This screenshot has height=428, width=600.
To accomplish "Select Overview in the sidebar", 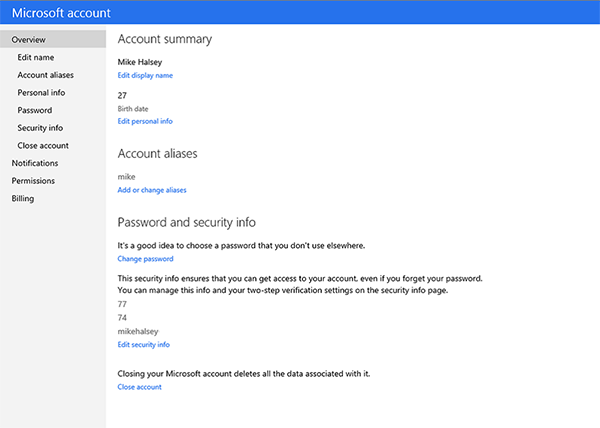I will [x=28, y=40].
